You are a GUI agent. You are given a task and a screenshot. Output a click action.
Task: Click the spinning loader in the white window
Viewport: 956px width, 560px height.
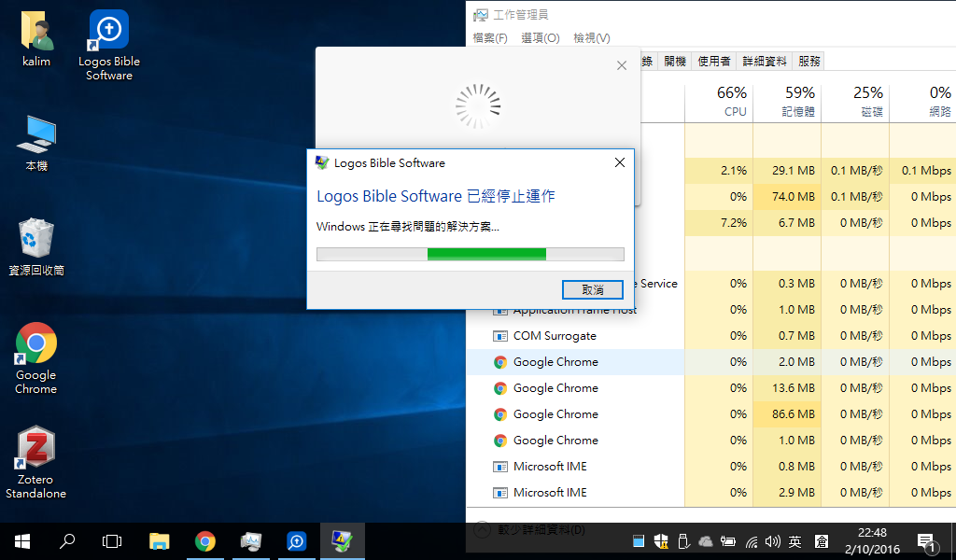(478, 106)
